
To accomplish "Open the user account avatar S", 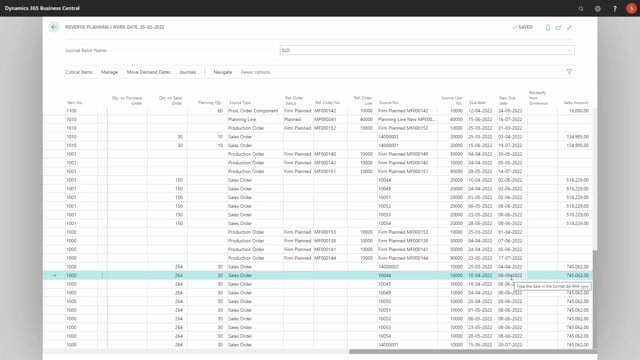I will click(631, 8).
